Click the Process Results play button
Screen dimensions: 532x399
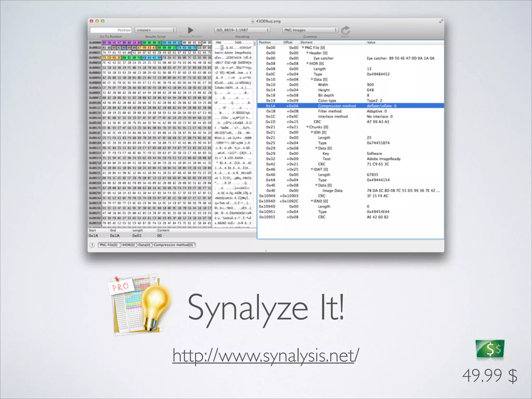pos(191,30)
